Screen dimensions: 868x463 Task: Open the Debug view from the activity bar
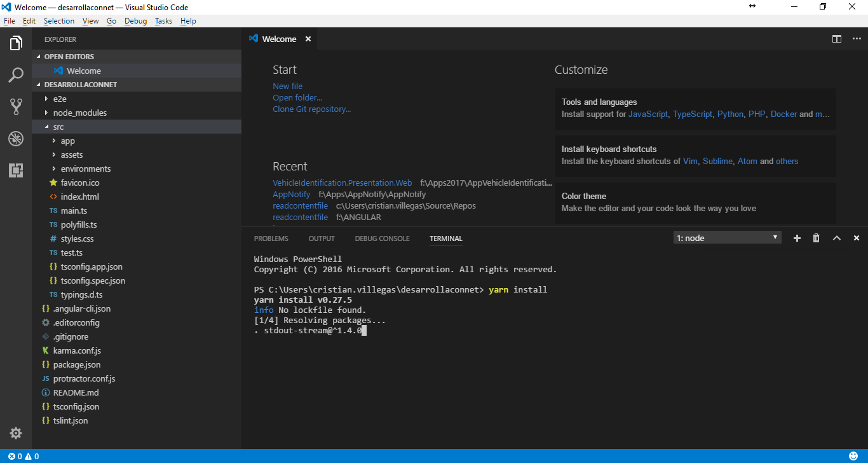(x=15, y=139)
